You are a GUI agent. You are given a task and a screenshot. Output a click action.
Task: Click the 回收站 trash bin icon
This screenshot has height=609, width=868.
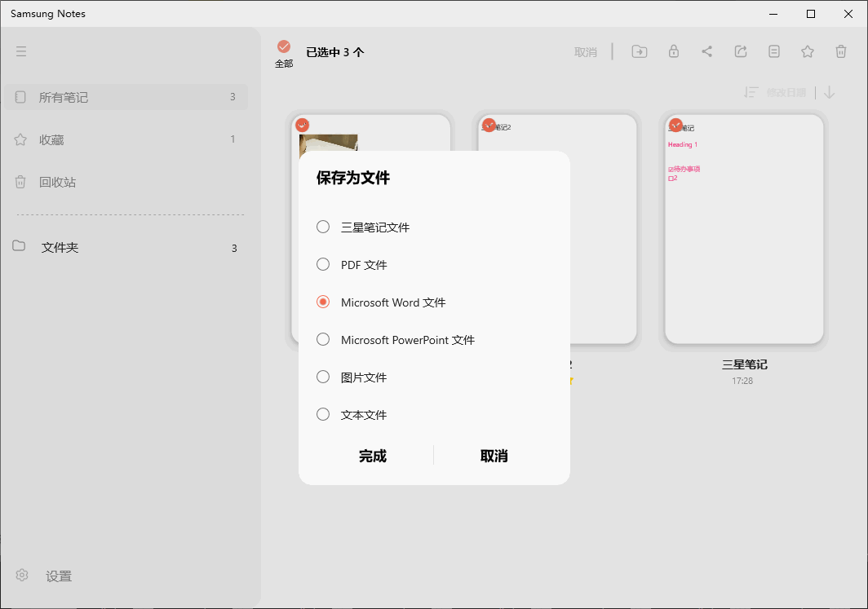click(x=20, y=182)
